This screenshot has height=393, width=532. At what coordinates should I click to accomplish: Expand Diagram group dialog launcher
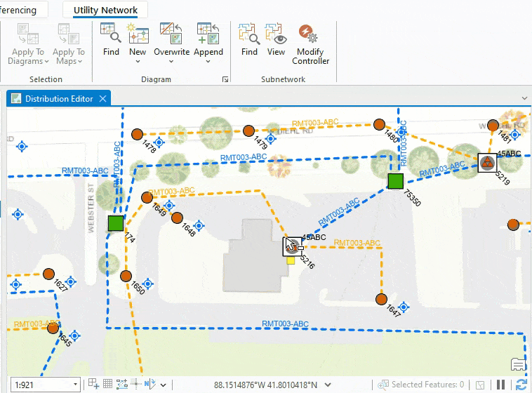point(225,79)
